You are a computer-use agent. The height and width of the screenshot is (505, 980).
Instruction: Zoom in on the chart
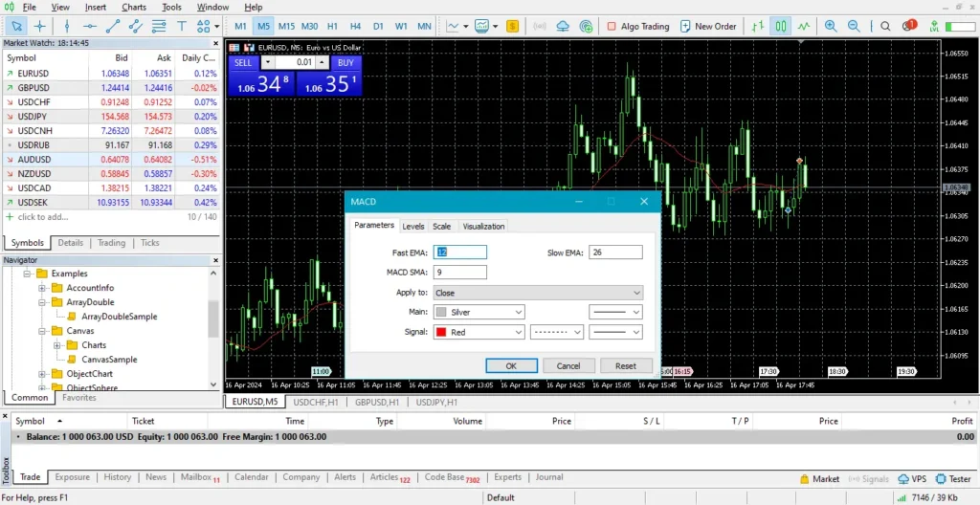(x=830, y=26)
